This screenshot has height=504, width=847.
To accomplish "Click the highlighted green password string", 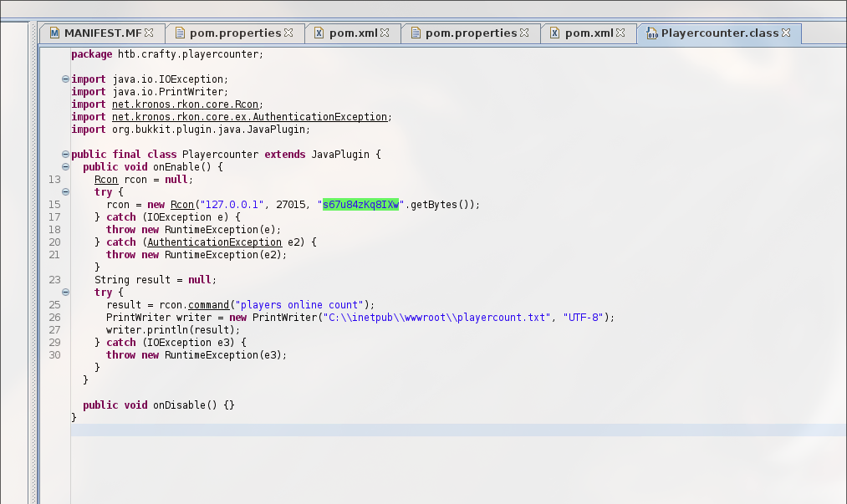I will point(361,205).
